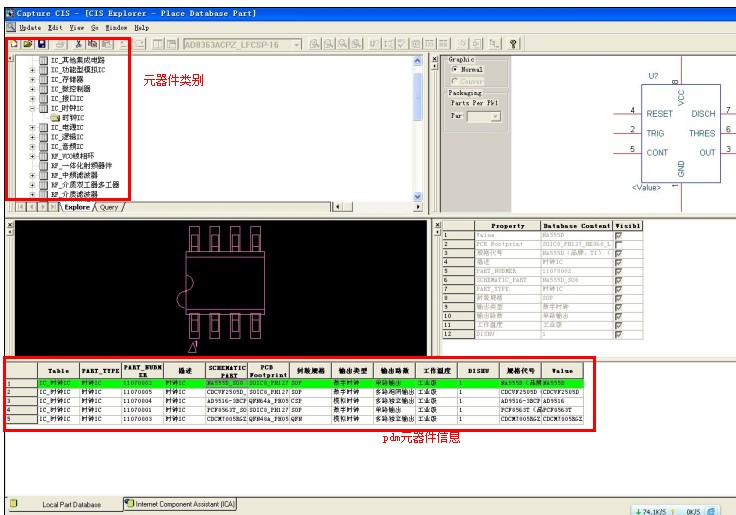Collapse the IC_时钟IC tree node
736x515 pixels.
[32, 108]
